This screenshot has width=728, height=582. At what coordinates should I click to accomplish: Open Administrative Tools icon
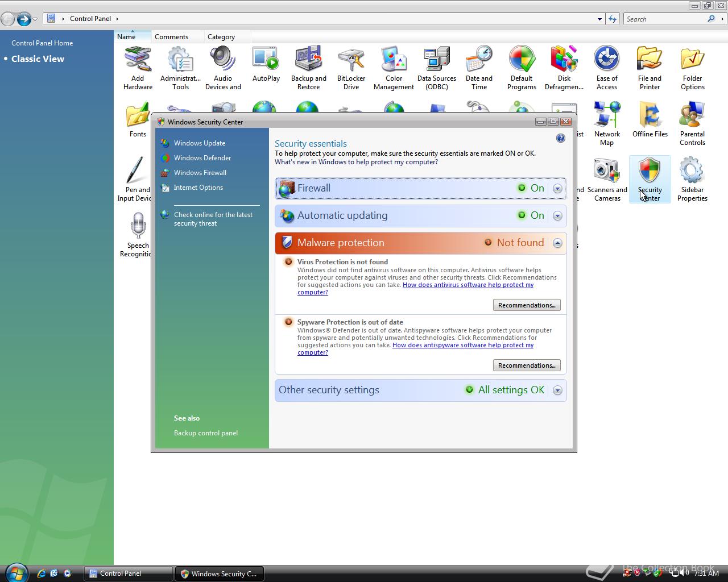180,68
